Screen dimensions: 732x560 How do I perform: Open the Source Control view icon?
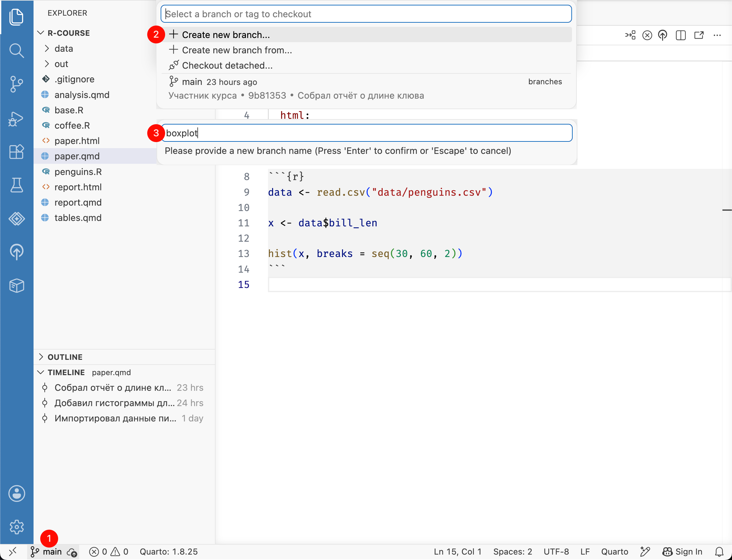[16, 84]
